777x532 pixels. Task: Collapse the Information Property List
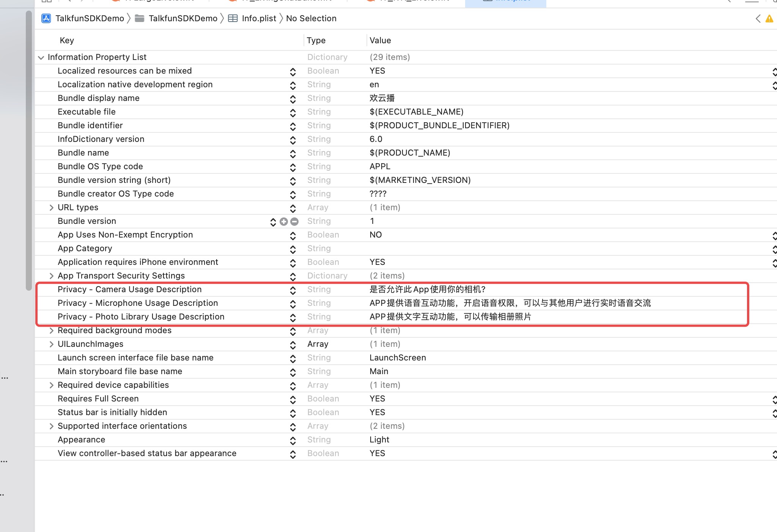point(41,57)
